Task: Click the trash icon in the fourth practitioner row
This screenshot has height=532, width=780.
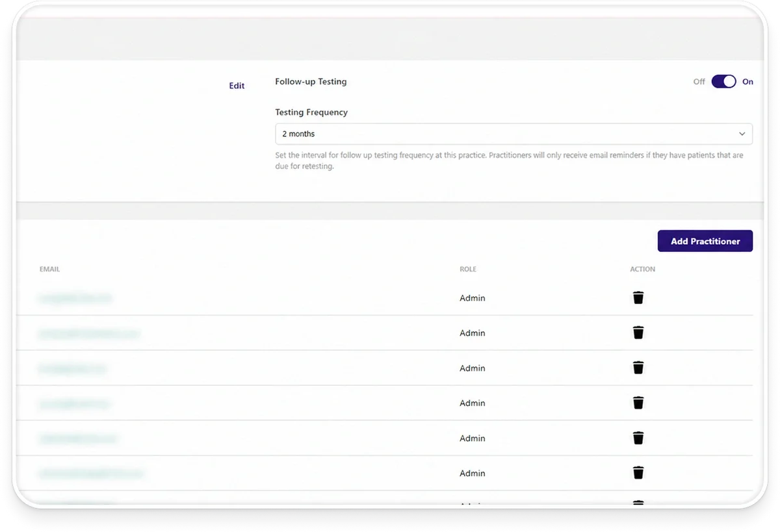Action: (x=638, y=403)
